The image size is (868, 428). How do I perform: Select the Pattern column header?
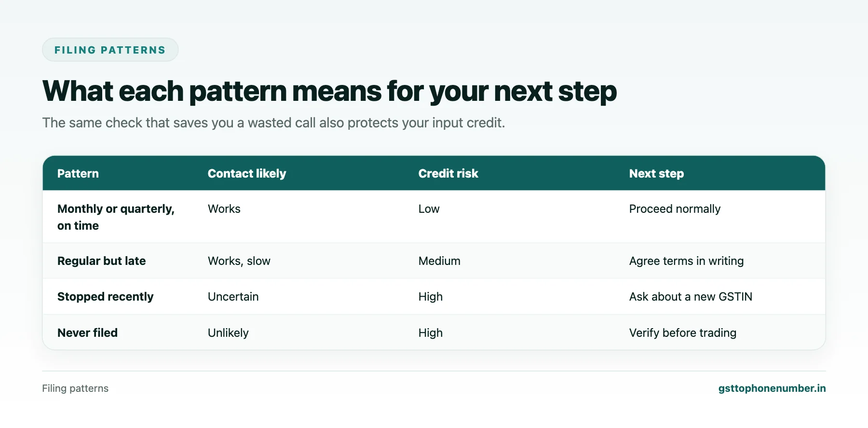pos(78,174)
